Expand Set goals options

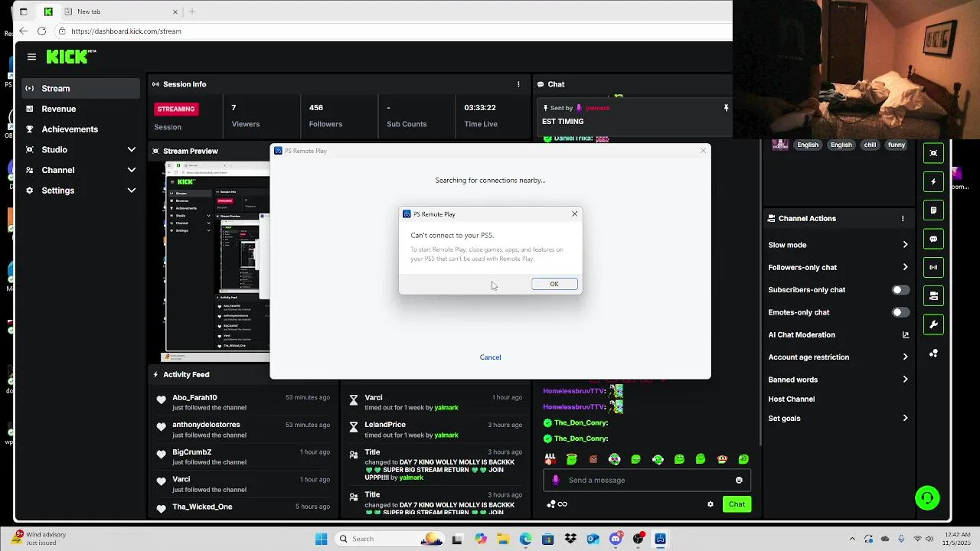click(838, 418)
